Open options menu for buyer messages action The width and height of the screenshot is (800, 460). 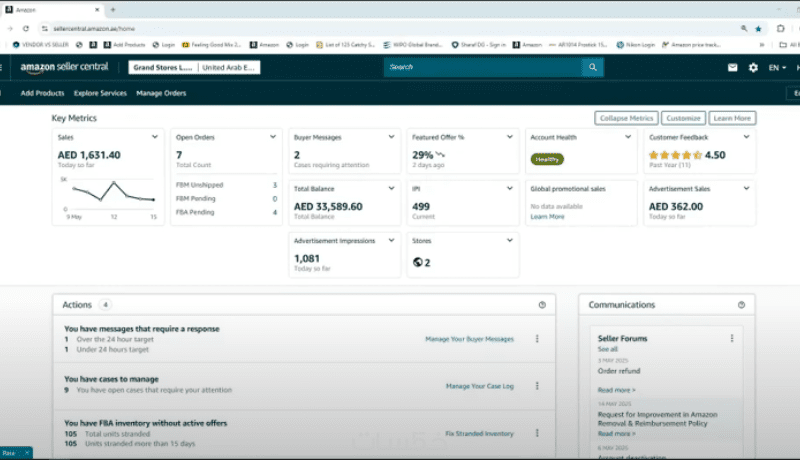[x=537, y=339]
